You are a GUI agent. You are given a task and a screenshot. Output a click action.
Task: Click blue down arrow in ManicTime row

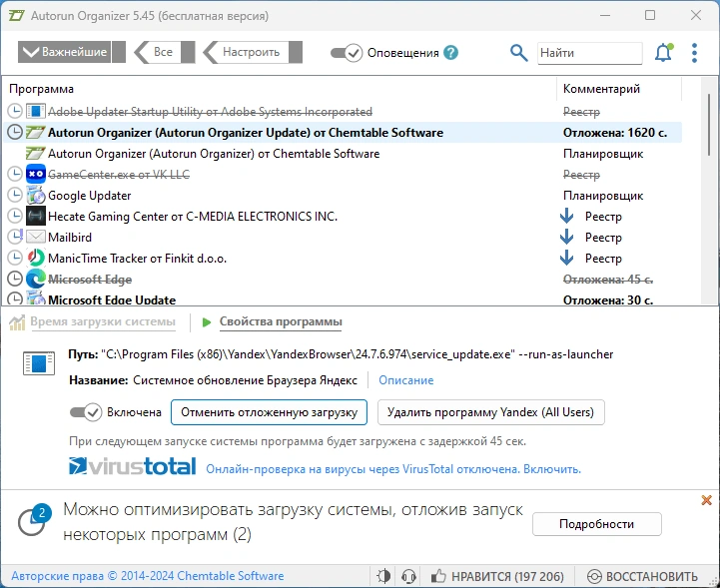[x=566, y=258]
